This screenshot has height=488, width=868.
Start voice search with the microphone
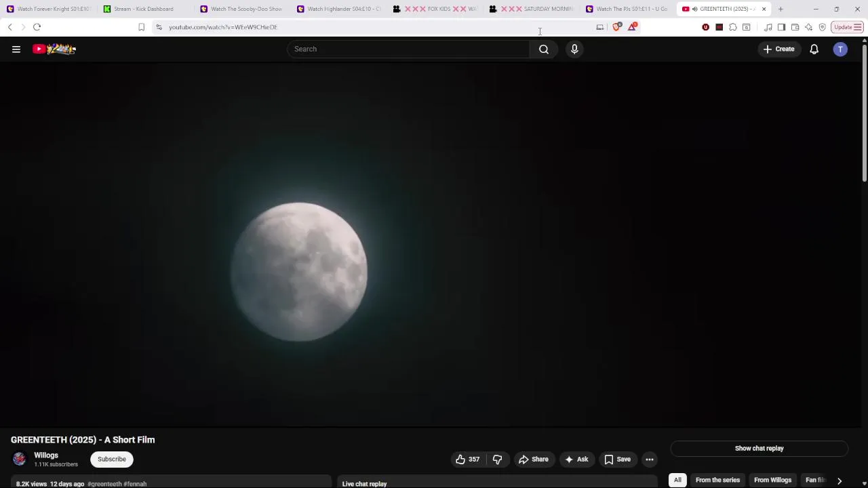click(574, 49)
